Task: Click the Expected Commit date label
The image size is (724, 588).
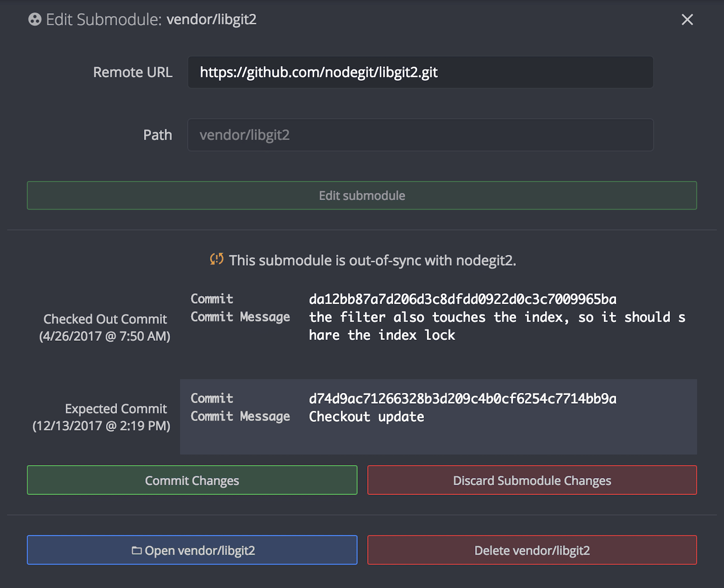Action: [101, 425]
